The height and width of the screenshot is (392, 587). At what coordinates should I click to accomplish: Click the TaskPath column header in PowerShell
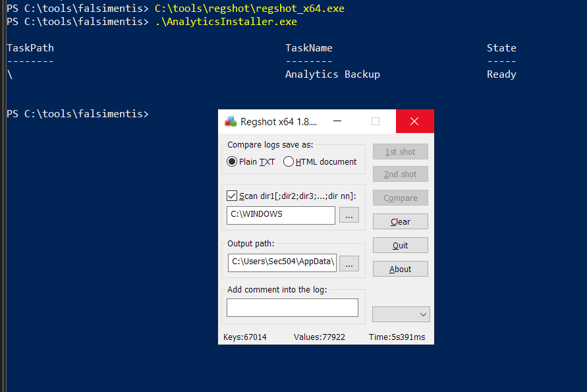tap(30, 48)
